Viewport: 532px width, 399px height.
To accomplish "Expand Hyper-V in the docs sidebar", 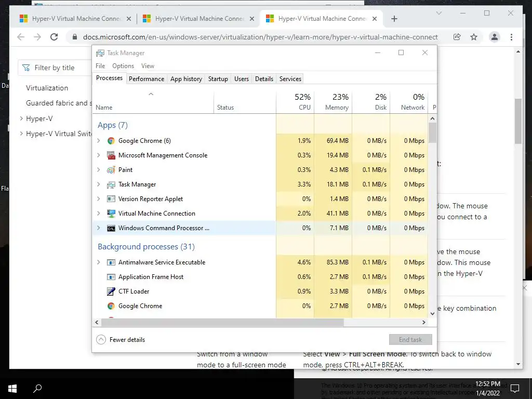I will point(21,118).
